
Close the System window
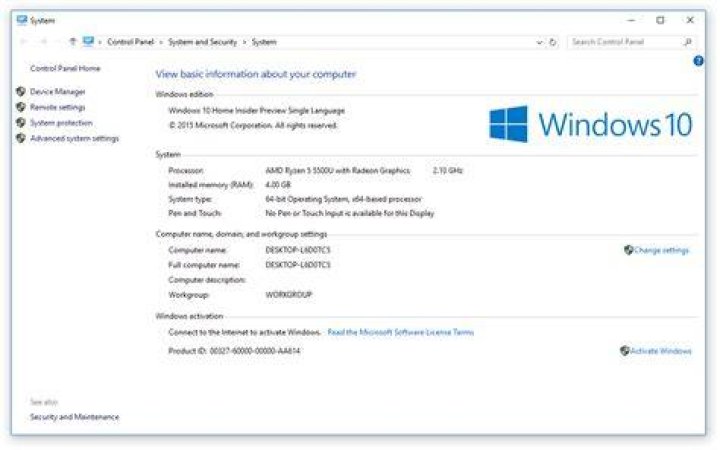(x=690, y=20)
